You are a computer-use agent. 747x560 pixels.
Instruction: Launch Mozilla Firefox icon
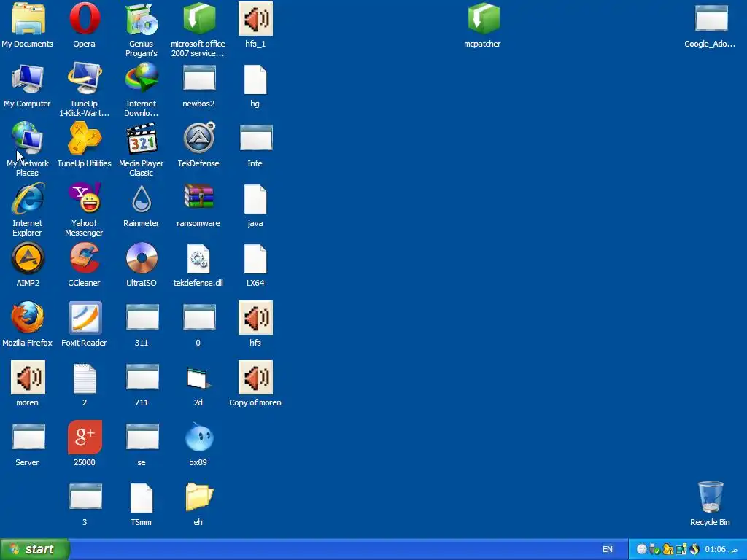click(x=28, y=318)
